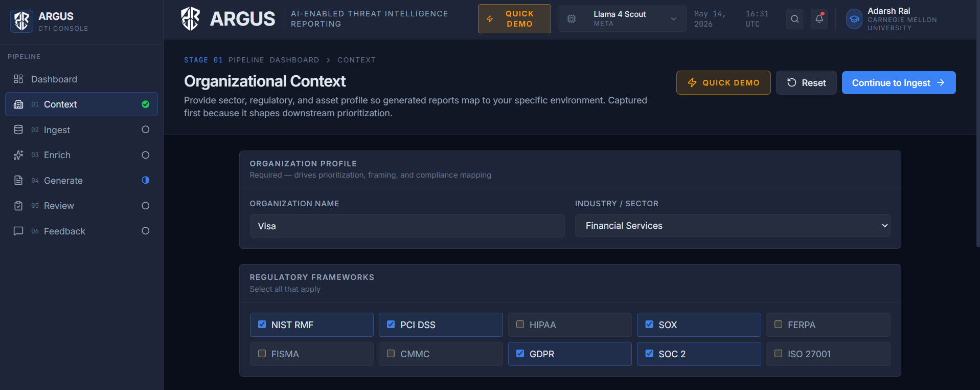Click the Feedback speech bubble icon
980x390 pixels.
18,231
